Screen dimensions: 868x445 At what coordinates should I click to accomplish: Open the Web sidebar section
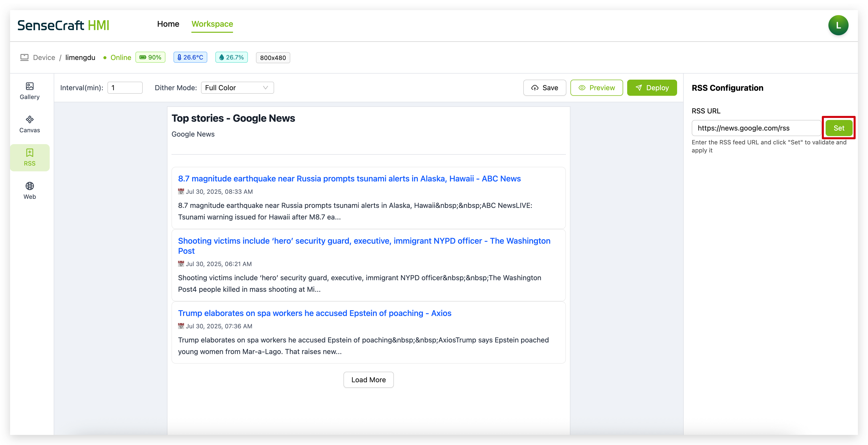click(x=30, y=191)
